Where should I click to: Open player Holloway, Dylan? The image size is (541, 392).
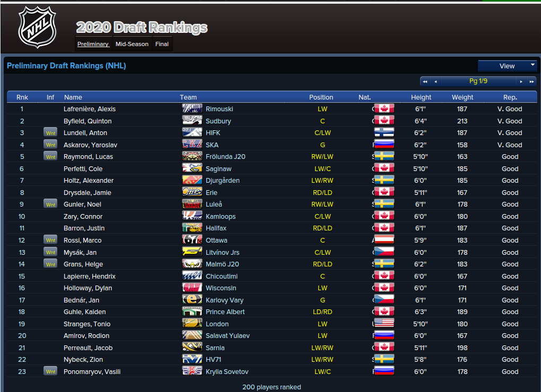point(88,288)
